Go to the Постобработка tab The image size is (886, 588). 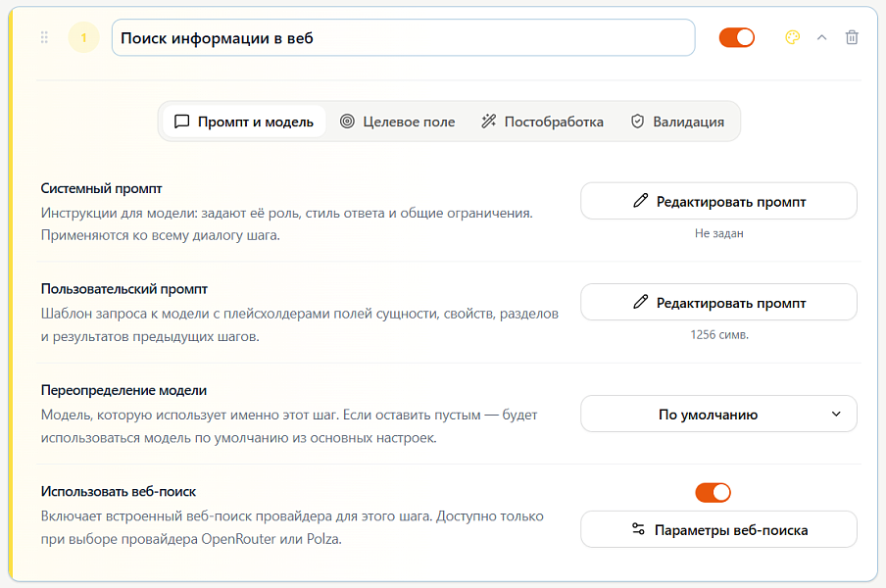(542, 122)
